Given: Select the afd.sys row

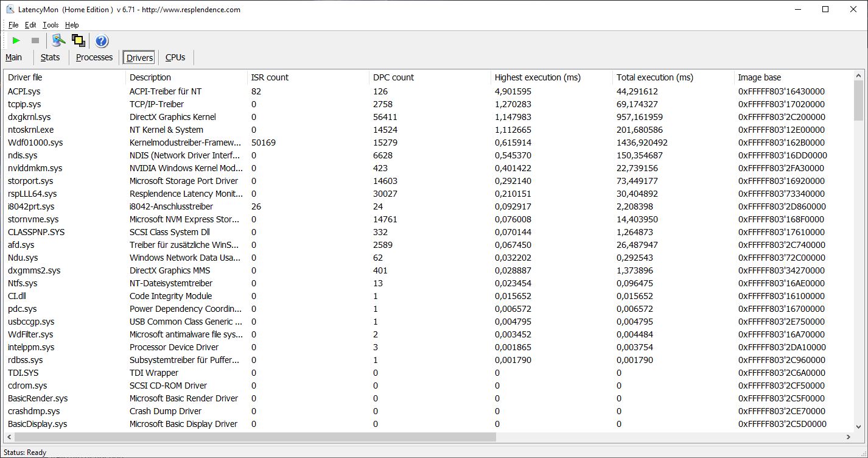Looking at the screenshot, I should (x=429, y=245).
